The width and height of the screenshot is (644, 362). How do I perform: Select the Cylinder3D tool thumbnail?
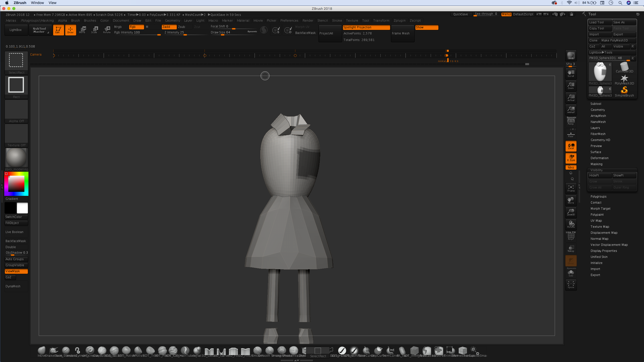624,68
